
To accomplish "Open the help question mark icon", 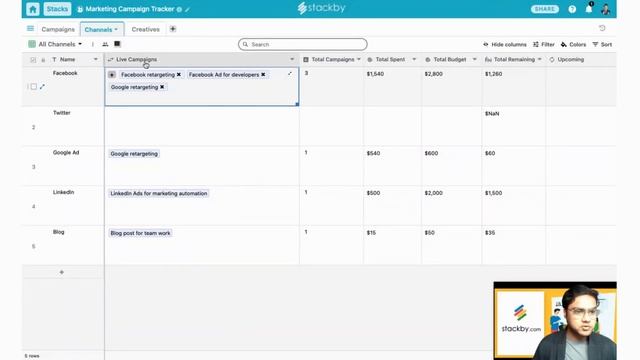I will (572, 9).
